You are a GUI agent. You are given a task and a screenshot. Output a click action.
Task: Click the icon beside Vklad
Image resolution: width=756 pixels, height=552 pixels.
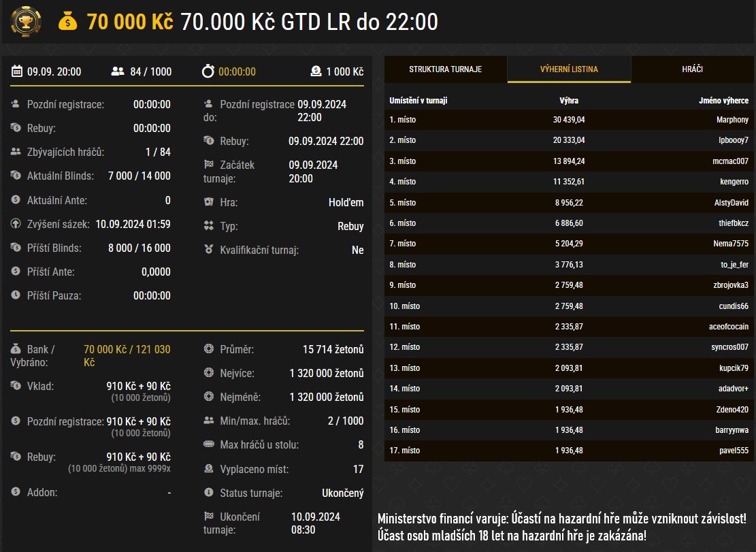[16, 385]
